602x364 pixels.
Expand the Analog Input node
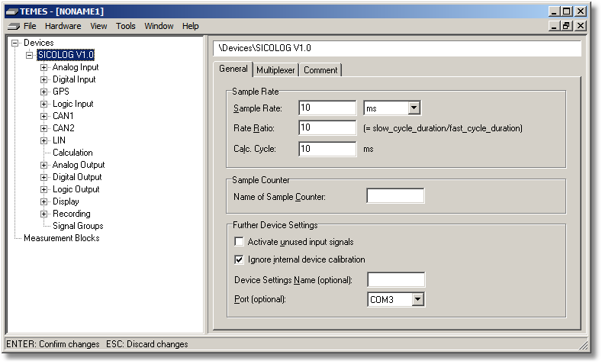44,68
